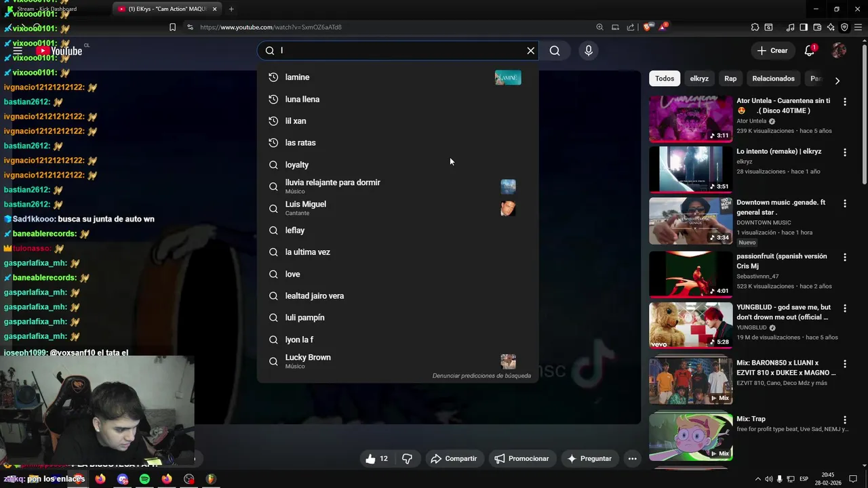Open options for 'Lo intento (remake)' video
This screenshot has height=488, width=868.
(845, 152)
